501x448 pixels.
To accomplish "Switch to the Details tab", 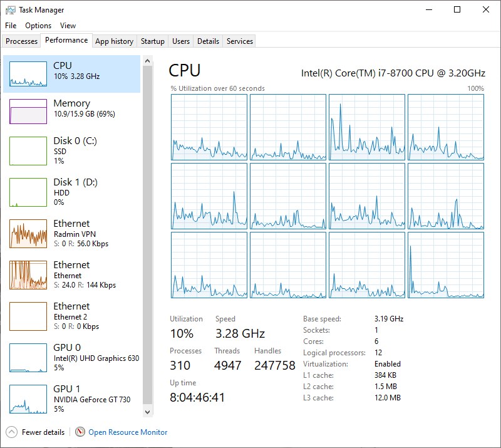I will tap(208, 41).
